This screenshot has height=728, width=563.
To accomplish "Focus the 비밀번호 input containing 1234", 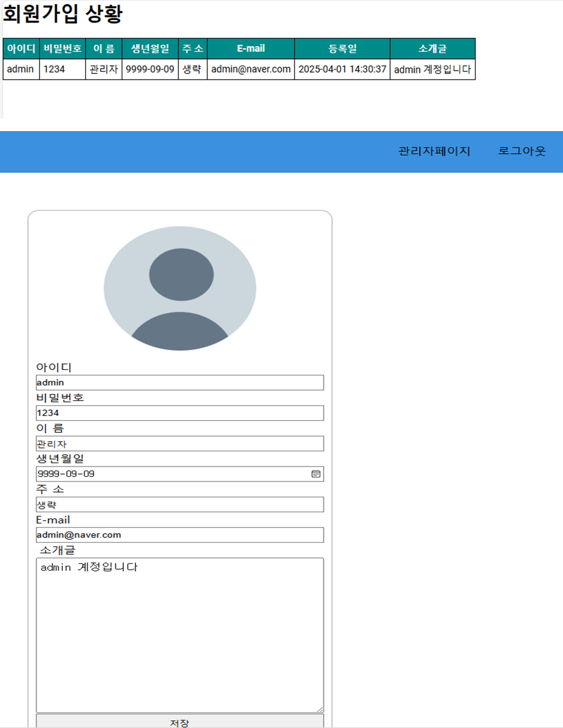I will pyautogui.click(x=180, y=413).
